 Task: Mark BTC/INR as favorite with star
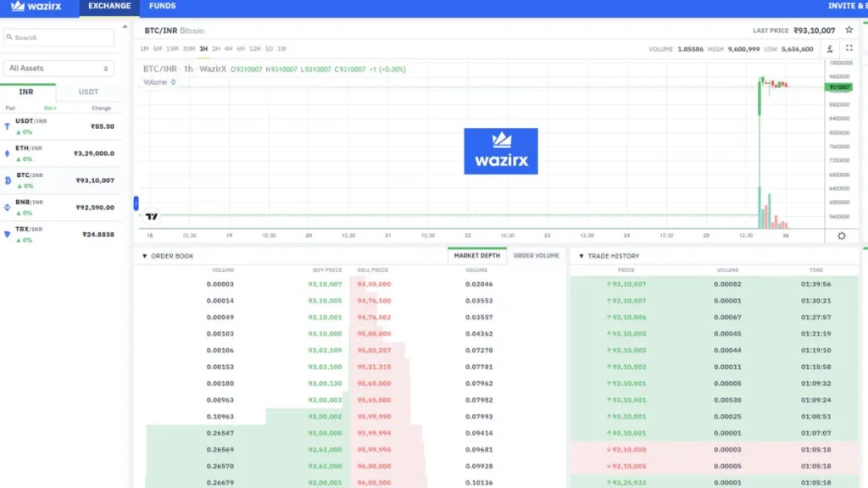click(849, 30)
